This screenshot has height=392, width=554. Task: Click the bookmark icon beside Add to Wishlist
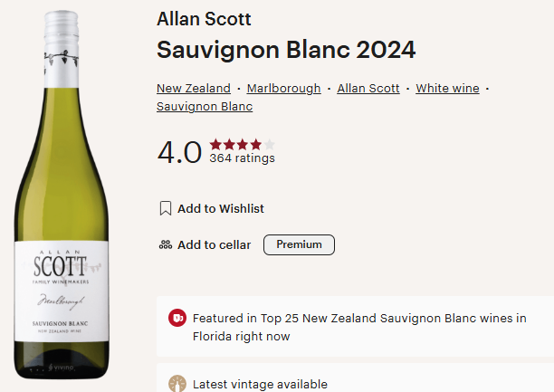point(165,208)
